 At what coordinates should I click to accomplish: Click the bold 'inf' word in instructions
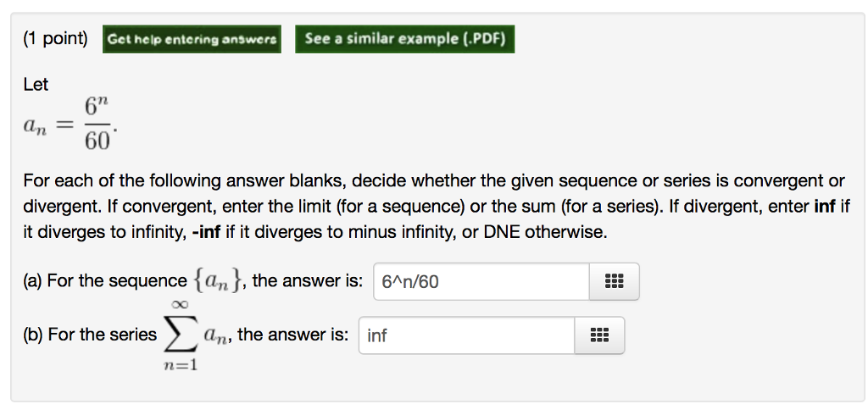point(825,206)
